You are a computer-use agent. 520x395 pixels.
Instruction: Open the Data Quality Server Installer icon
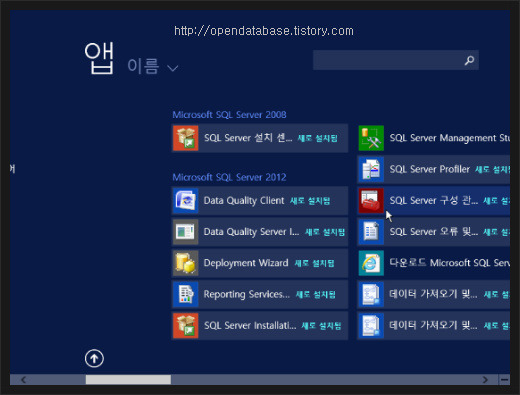pyautogui.click(x=186, y=232)
